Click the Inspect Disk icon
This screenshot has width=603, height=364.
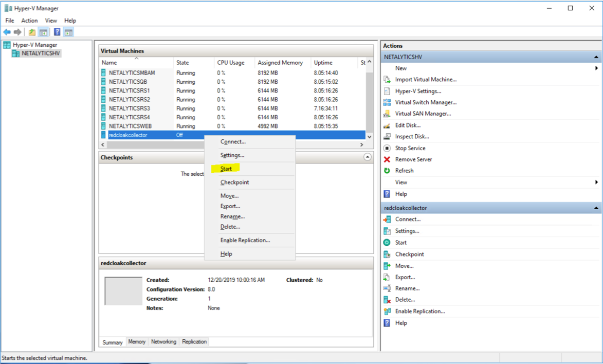pos(387,137)
